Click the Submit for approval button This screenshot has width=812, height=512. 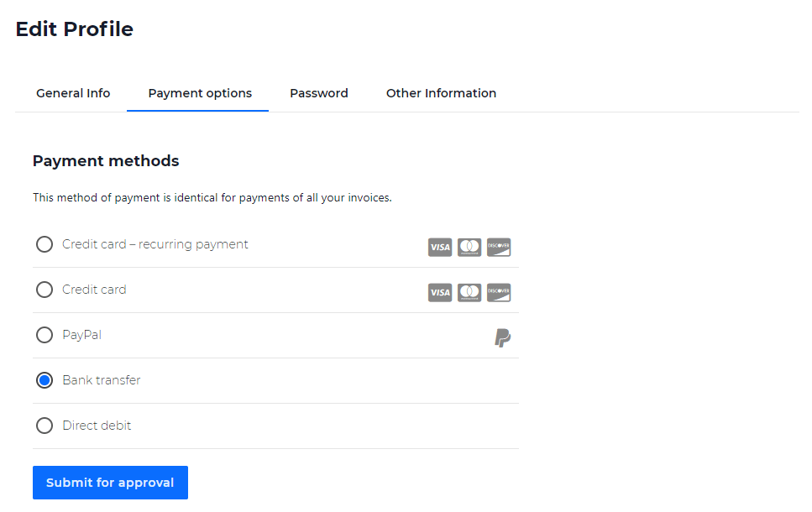[x=110, y=483]
